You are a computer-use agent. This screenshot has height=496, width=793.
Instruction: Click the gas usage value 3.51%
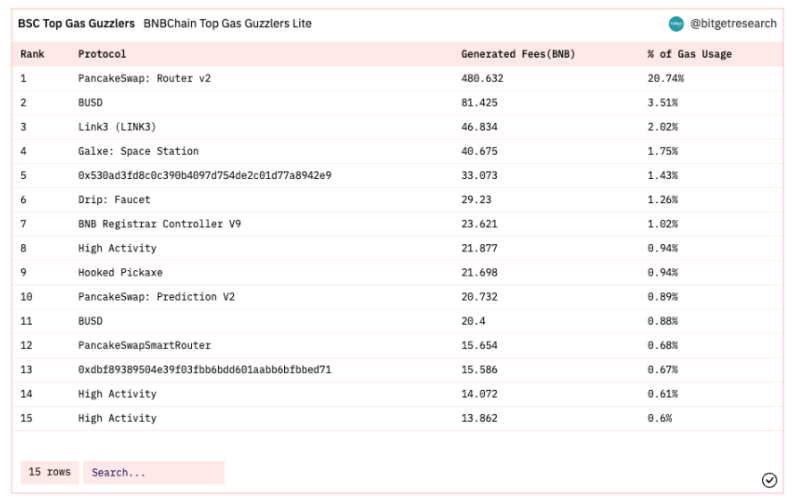tap(663, 103)
